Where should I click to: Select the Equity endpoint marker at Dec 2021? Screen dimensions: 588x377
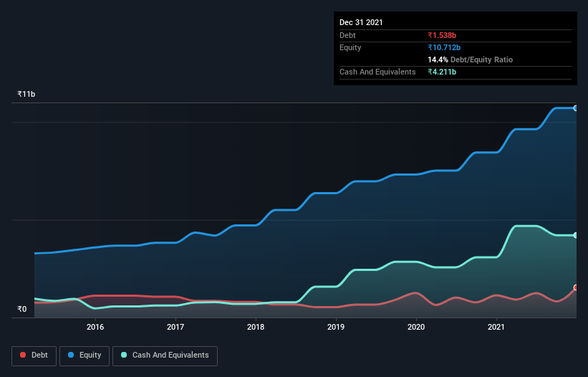point(576,108)
